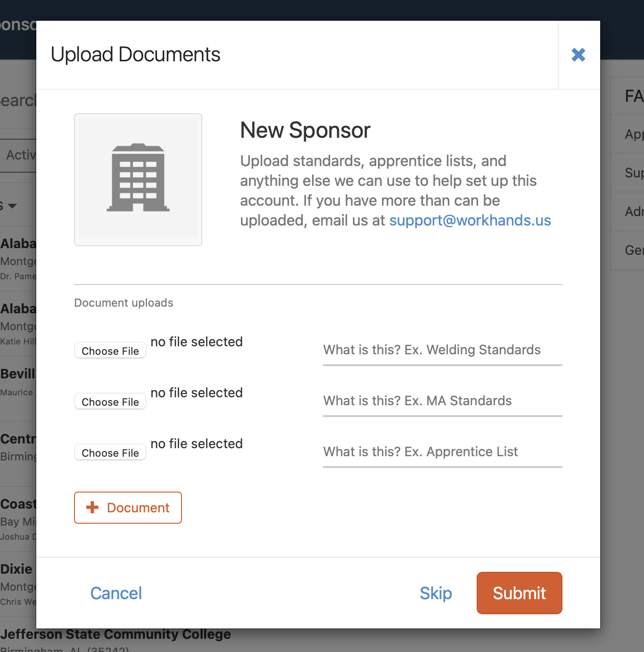Choose file for the first document upload
The image size is (644, 652).
pos(110,351)
